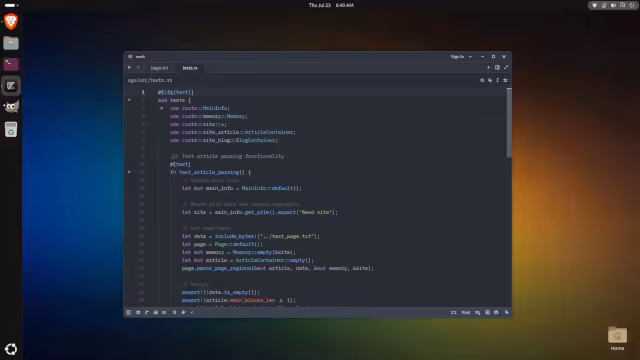Click the sga/src/tests.rs breadcrumb path
The height and width of the screenshot is (360, 640).
coord(150,80)
